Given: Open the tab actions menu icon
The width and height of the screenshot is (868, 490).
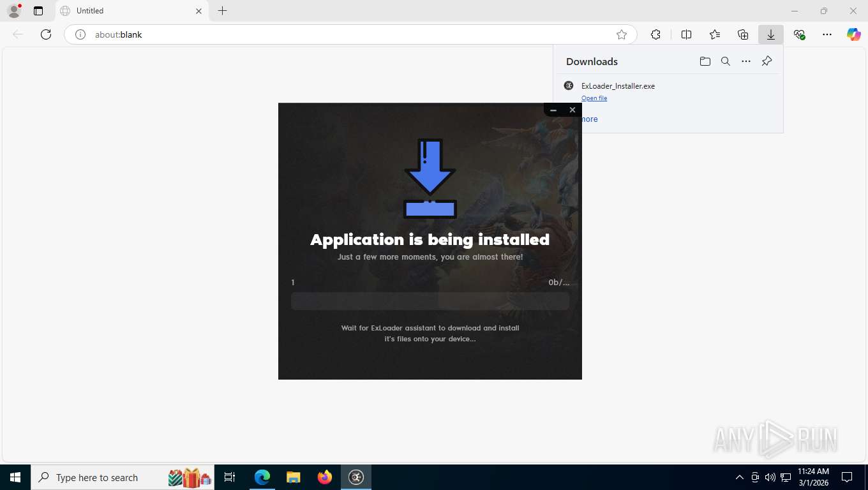Looking at the screenshot, I should 38,11.
